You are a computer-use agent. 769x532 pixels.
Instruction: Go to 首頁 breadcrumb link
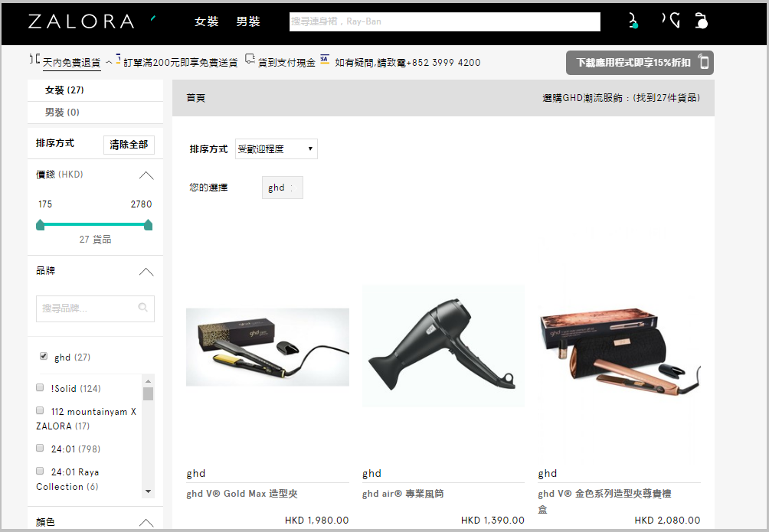[195, 98]
